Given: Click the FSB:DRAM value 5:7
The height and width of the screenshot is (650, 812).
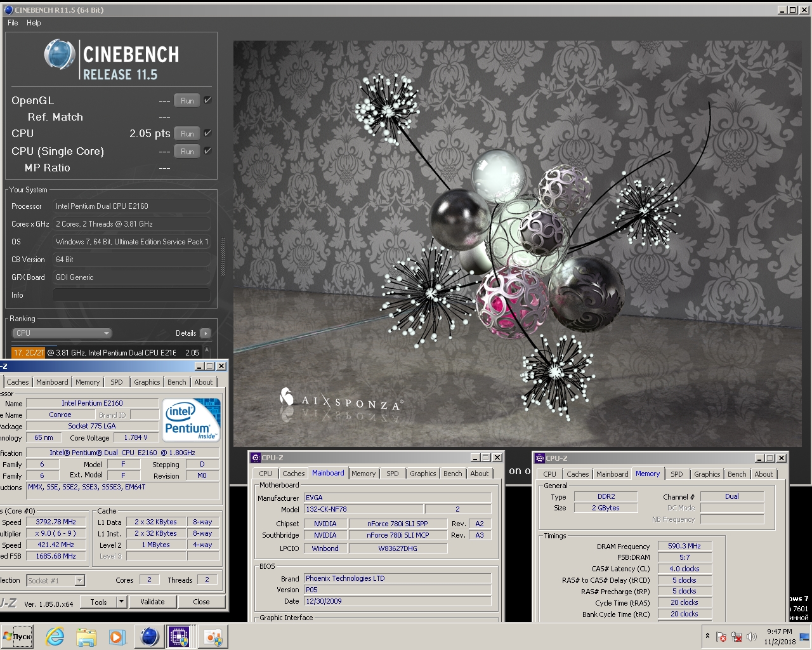Looking at the screenshot, I should click(684, 557).
